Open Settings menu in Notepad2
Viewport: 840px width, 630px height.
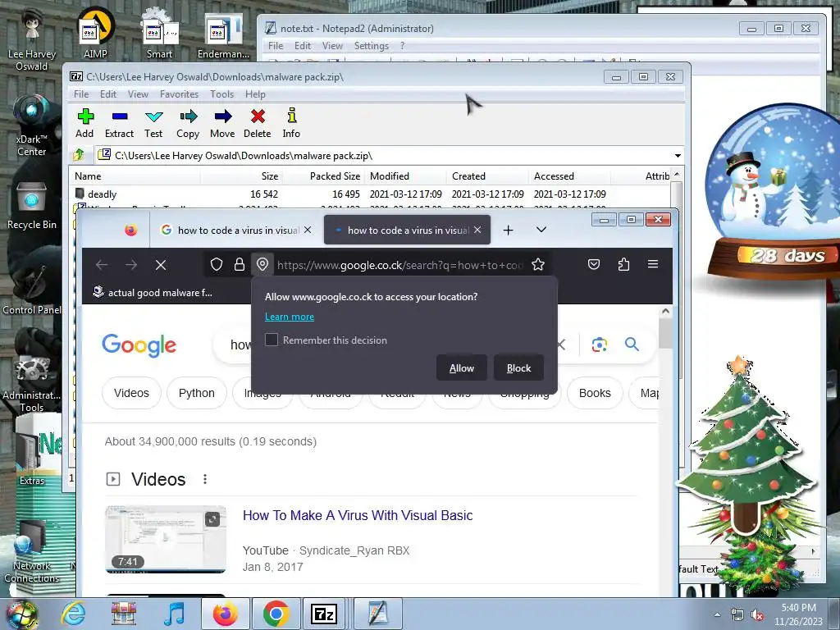pyautogui.click(x=372, y=46)
